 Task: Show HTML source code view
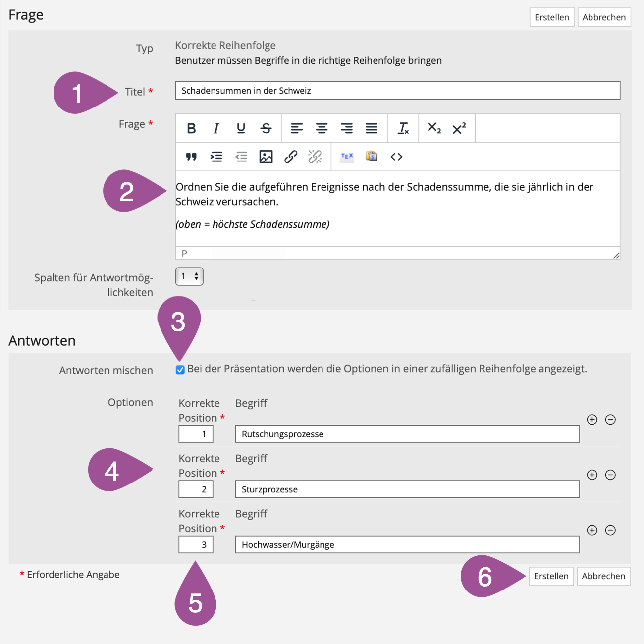(396, 157)
